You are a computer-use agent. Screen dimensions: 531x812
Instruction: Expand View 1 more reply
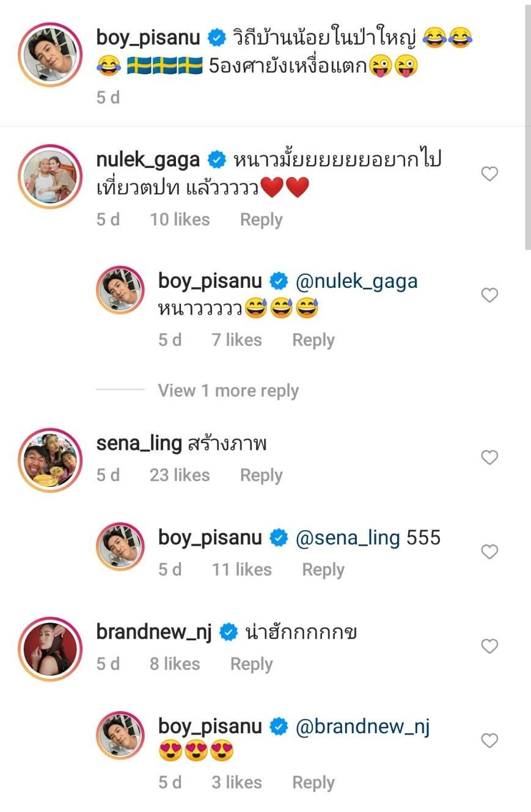click(x=228, y=390)
